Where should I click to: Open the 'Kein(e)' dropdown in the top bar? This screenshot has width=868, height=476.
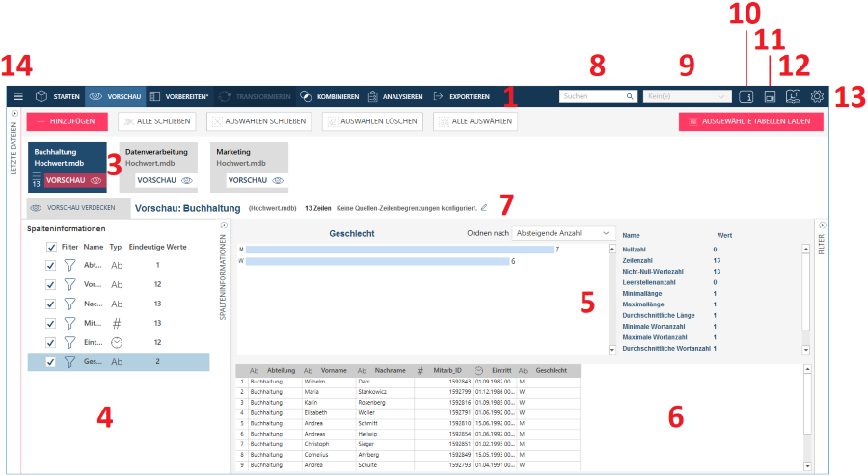688,96
